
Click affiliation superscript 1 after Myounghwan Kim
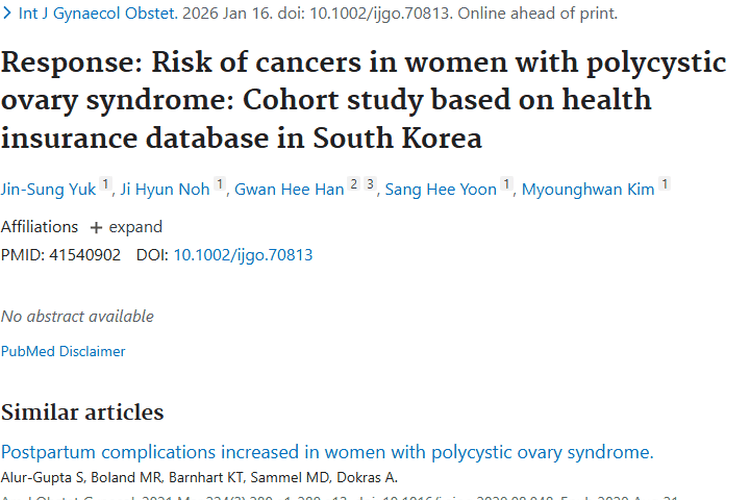pos(665,185)
